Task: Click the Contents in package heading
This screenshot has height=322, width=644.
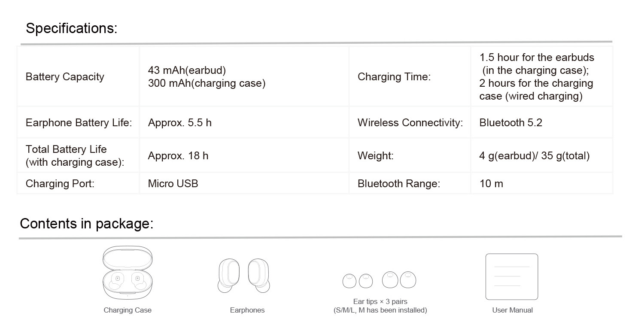Action: pyautogui.click(x=86, y=224)
